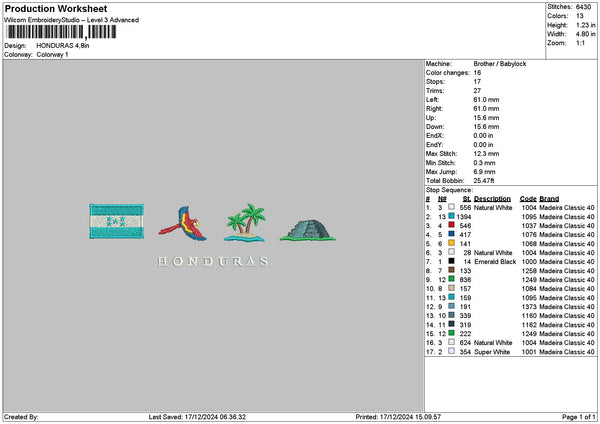
Task: Click the Stop Sequence label
Action: (x=449, y=190)
